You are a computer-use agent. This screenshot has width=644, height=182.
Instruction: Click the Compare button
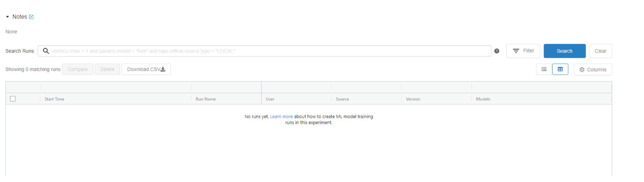[78, 69]
